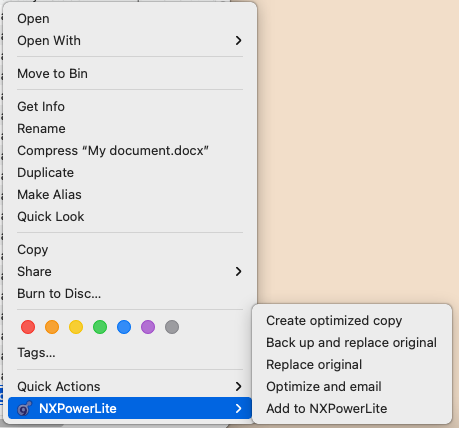Apply the yellow tag color
This screenshot has height=428, width=459.
(x=76, y=327)
